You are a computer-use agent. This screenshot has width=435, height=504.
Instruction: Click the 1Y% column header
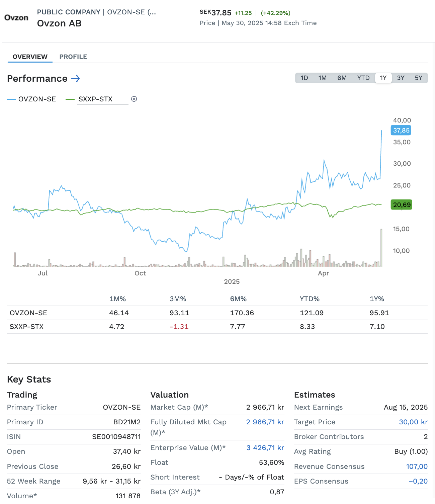click(377, 299)
